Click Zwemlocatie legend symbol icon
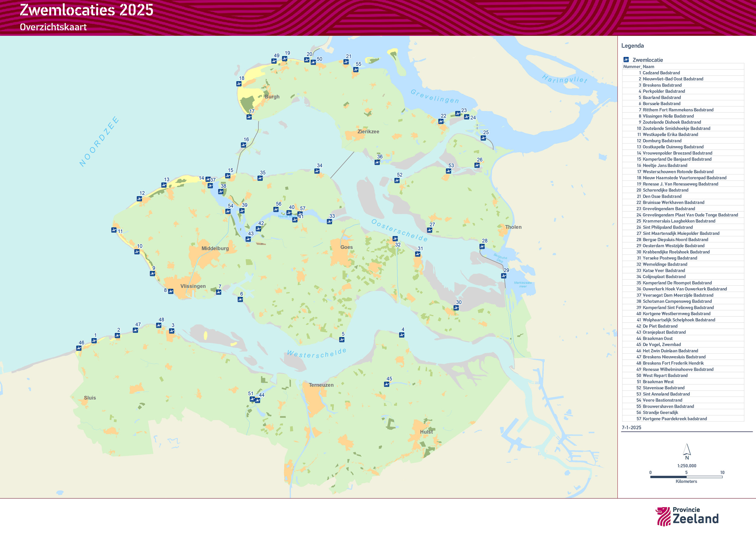756x534 pixels. click(x=626, y=60)
